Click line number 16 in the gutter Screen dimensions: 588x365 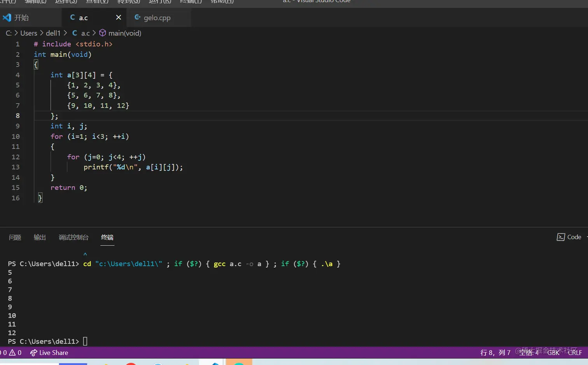pos(16,198)
